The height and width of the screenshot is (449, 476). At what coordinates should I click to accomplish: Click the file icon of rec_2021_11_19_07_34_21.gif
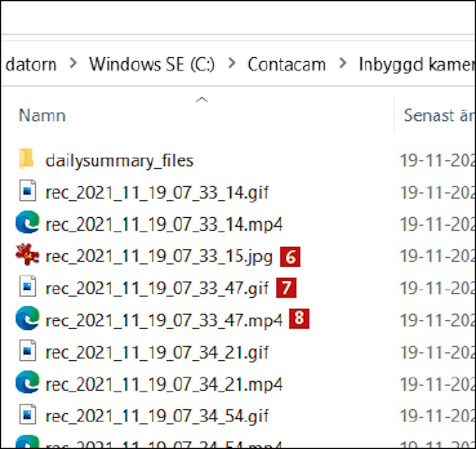(27, 351)
